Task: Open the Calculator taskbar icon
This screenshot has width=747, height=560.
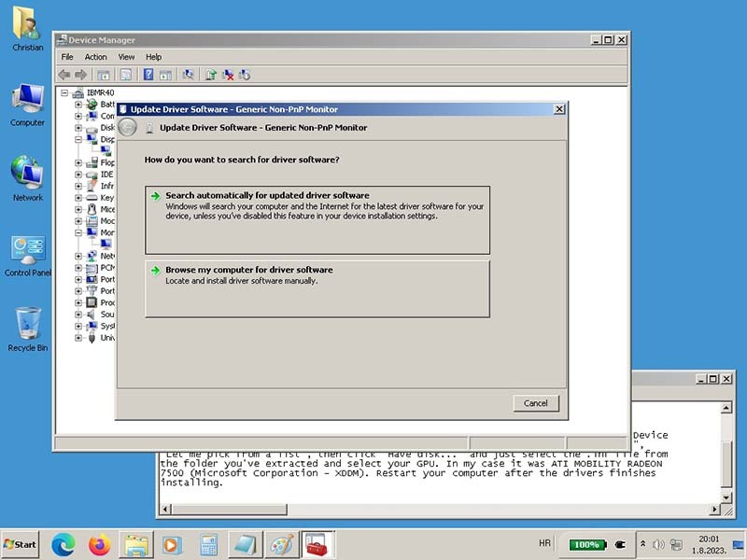Action: [208, 544]
